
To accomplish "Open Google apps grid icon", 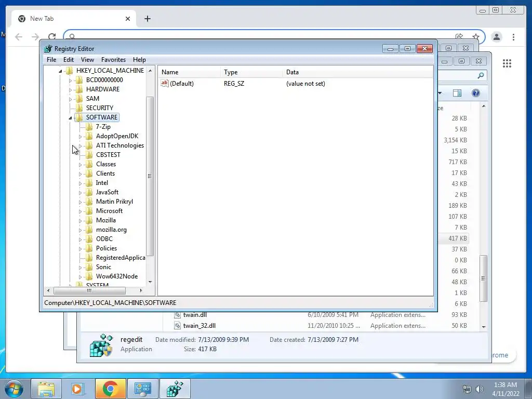I will tap(507, 63).
